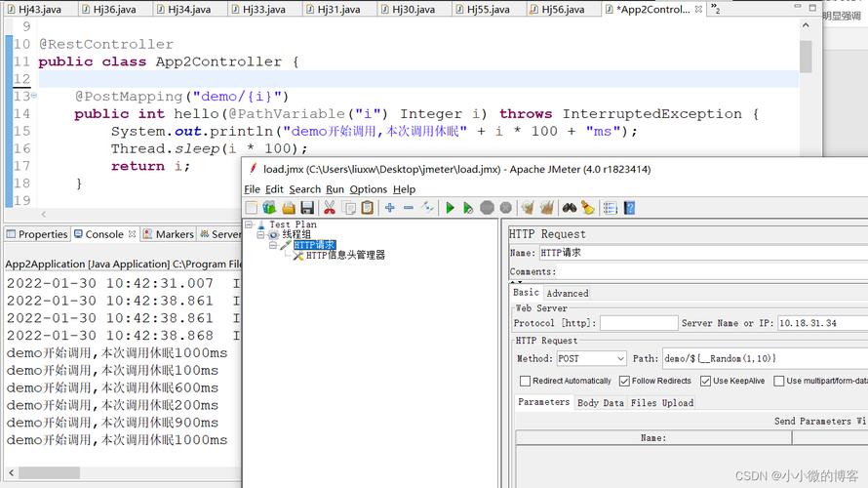This screenshot has width=868, height=488.
Task: Click the Shutdown test icon
Action: (505, 208)
